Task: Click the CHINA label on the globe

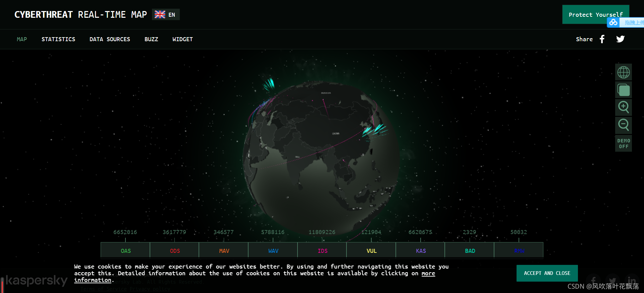Action: pos(336,134)
